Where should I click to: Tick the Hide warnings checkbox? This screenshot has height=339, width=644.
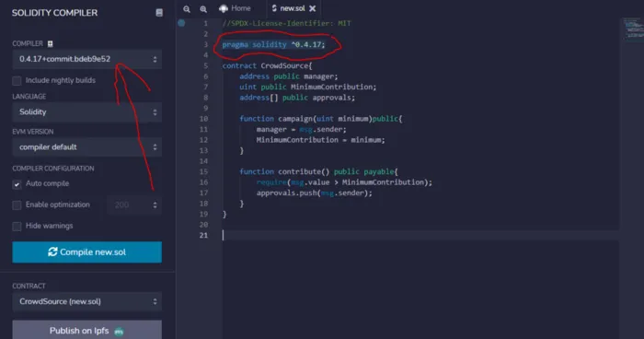17,227
